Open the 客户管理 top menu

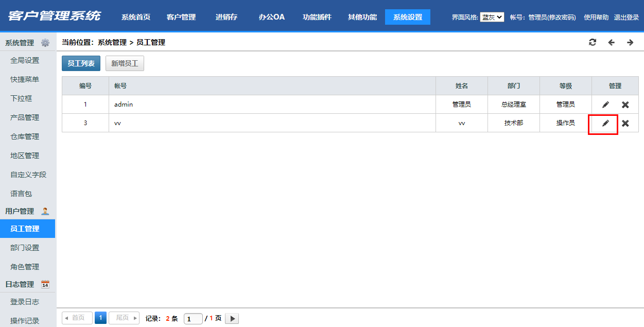tap(181, 17)
